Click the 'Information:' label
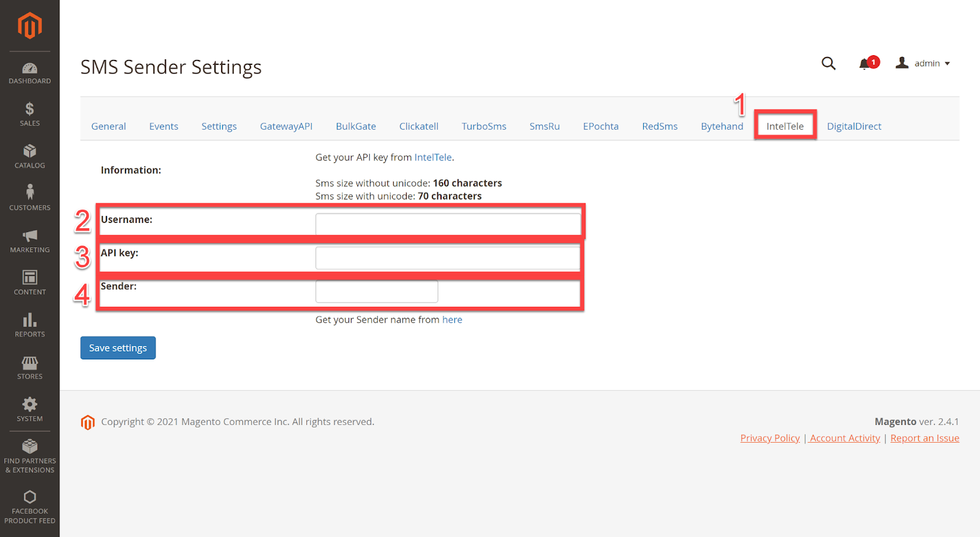This screenshot has width=980, height=537. (x=131, y=170)
